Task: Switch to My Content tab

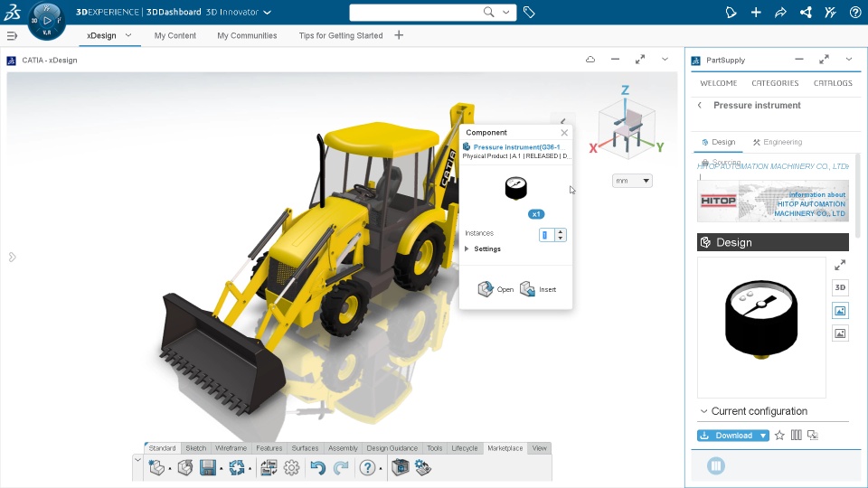Action: (x=175, y=35)
